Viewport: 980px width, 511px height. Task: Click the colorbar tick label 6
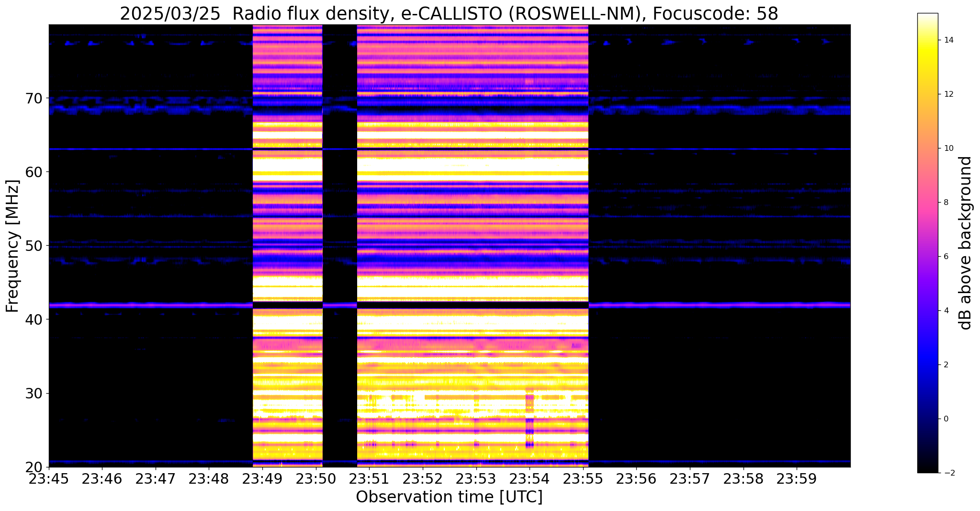pos(946,257)
